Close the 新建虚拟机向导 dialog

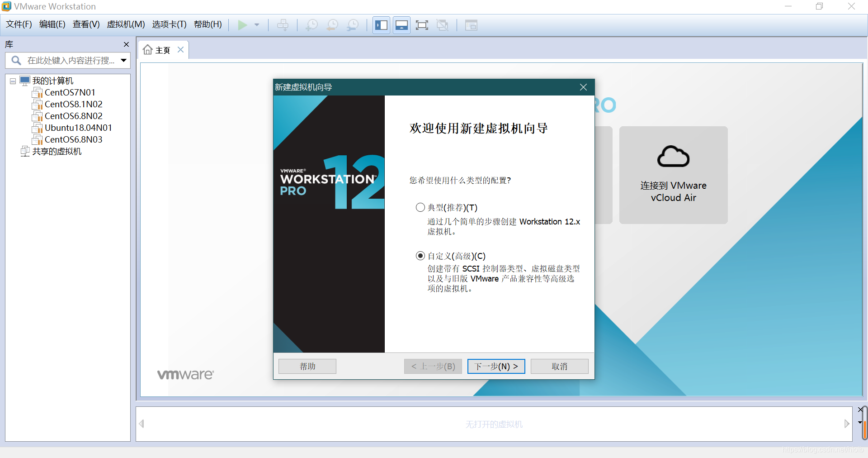(x=584, y=87)
